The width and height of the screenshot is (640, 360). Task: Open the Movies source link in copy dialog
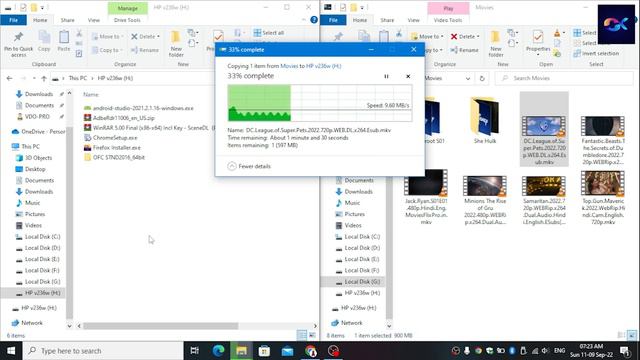[289, 66]
